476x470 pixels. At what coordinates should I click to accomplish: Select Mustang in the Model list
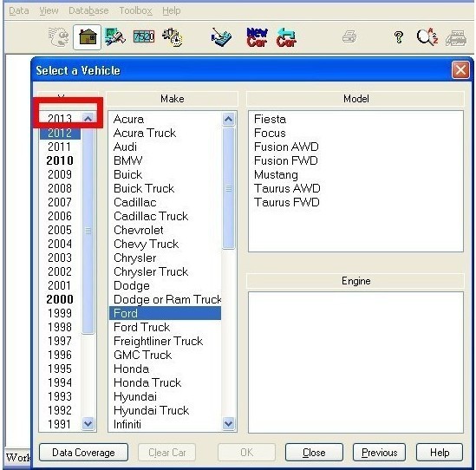point(276,174)
